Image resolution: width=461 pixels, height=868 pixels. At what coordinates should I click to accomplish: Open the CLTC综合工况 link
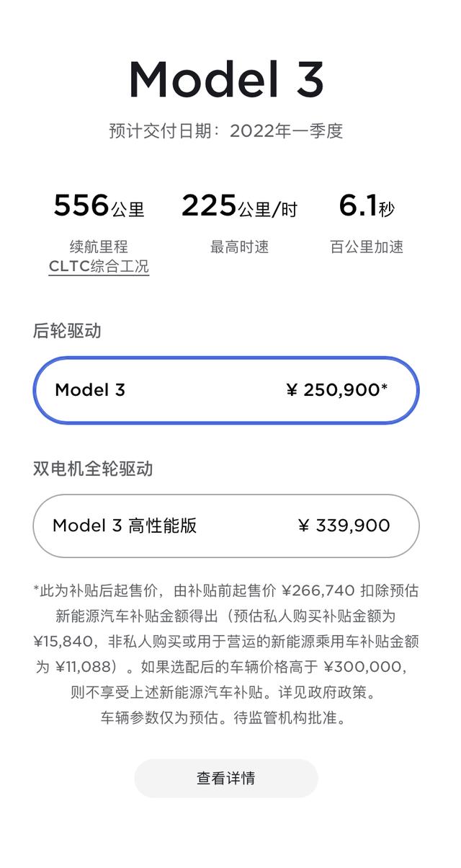coord(99,267)
